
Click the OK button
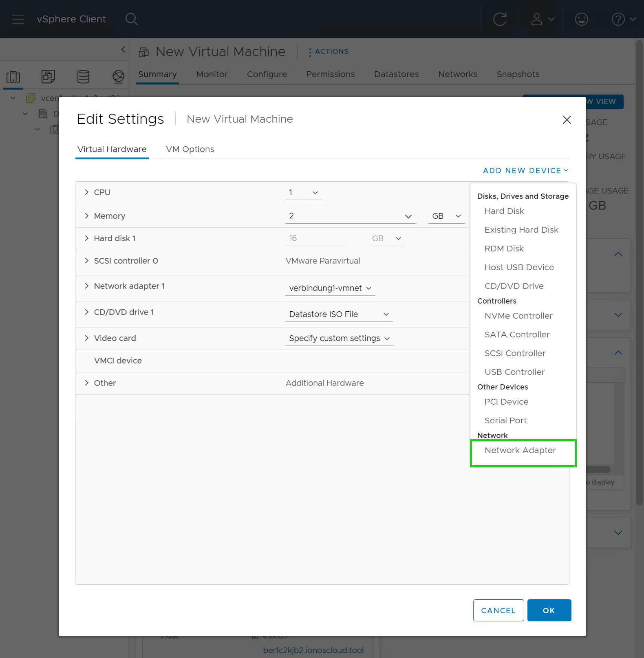[x=549, y=610]
